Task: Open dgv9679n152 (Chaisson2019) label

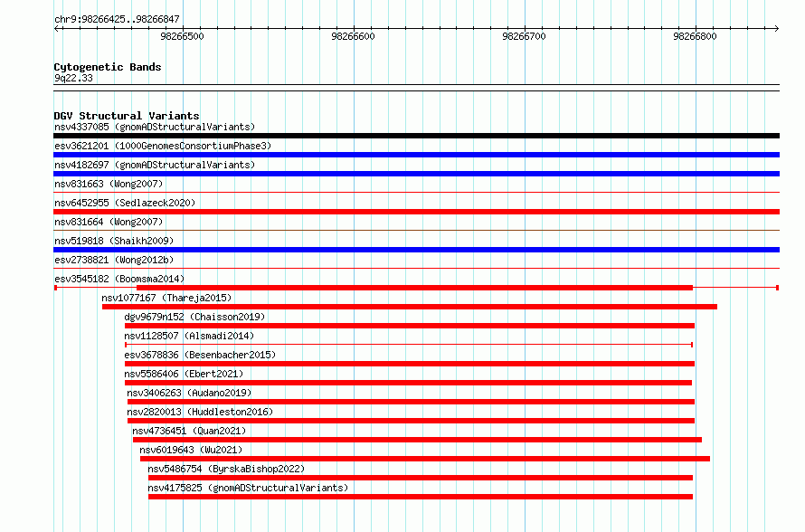Action: [x=194, y=317]
